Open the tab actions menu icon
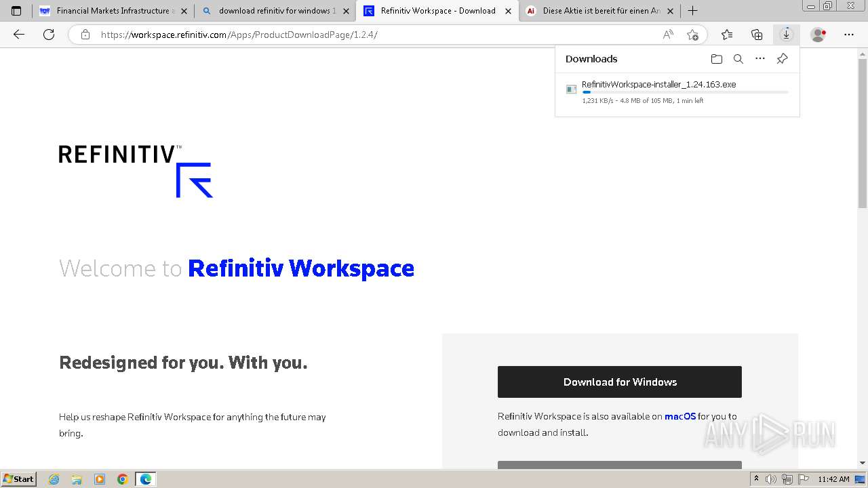 (16, 11)
